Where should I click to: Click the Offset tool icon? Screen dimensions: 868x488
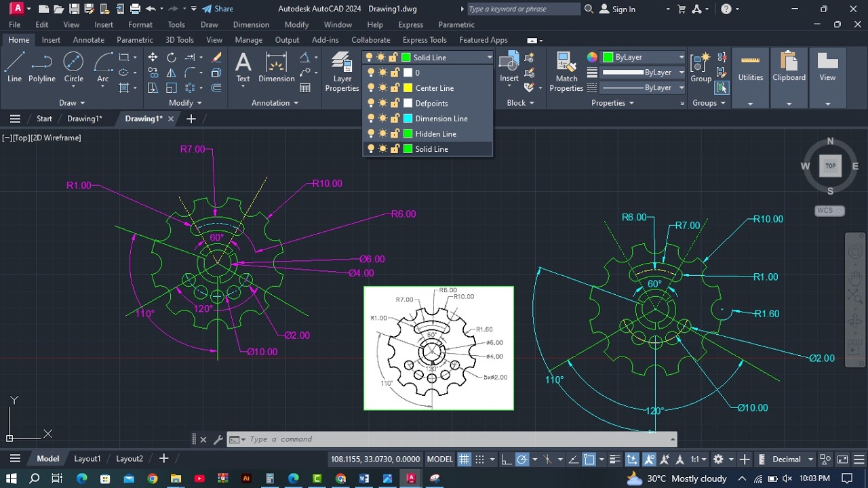(x=216, y=88)
